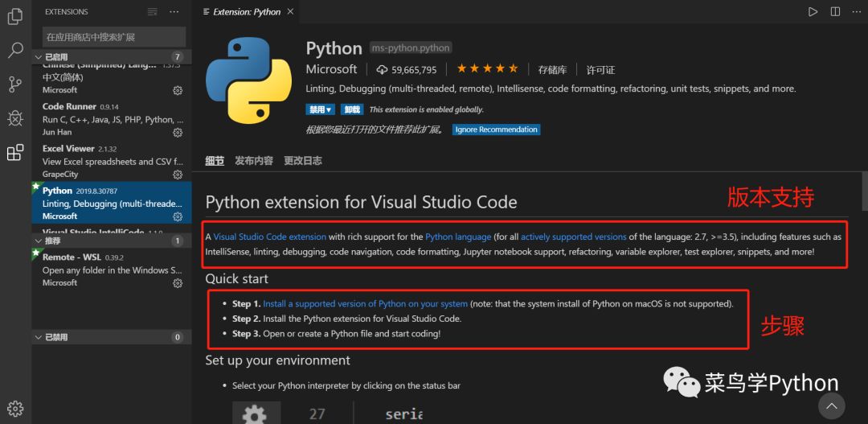Open the Python language link
The height and width of the screenshot is (424, 868).
pos(458,237)
